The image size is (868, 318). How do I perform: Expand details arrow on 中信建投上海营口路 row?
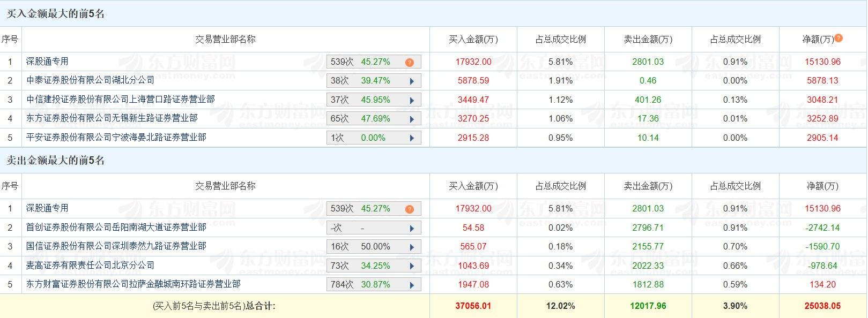[412, 100]
